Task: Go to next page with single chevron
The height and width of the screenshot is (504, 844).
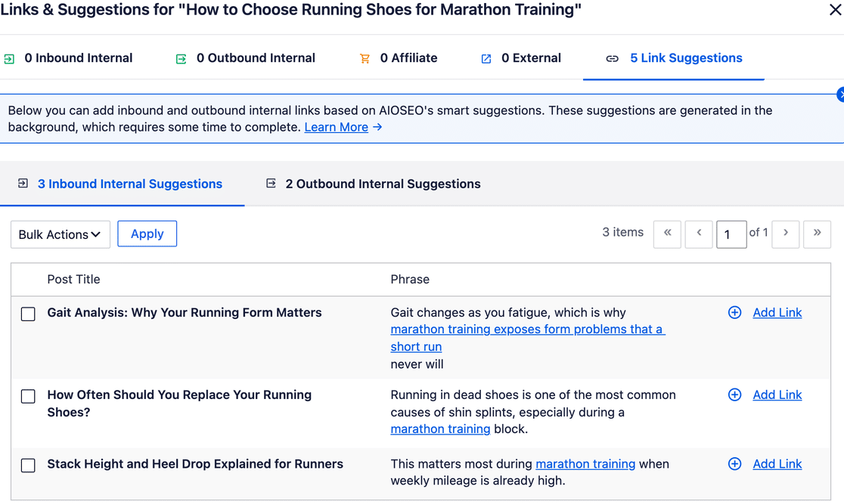Action: coord(785,234)
